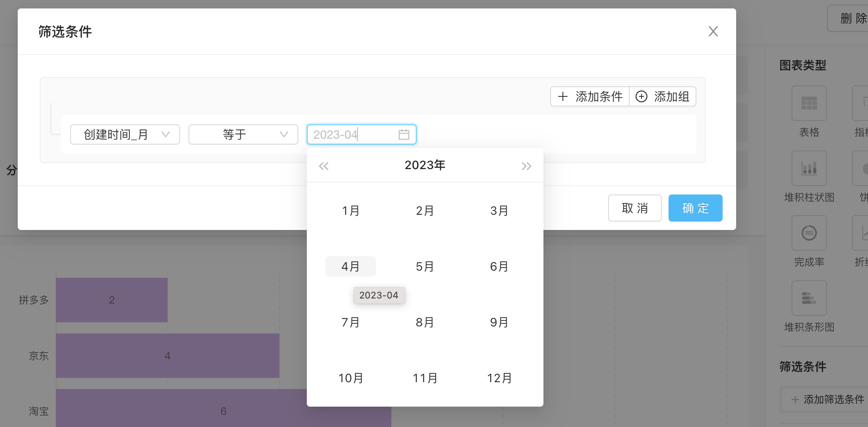Viewport: 868px width, 427px height.
Task: Select 11月 in the month picker
Action: click(x=425, y=378)
